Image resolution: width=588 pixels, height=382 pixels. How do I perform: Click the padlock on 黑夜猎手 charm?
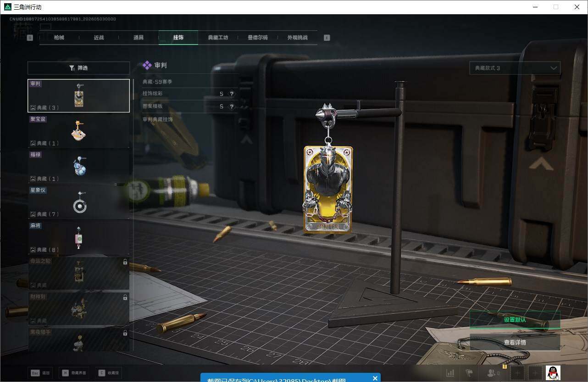pyautogui.click(x=125, y=333)
